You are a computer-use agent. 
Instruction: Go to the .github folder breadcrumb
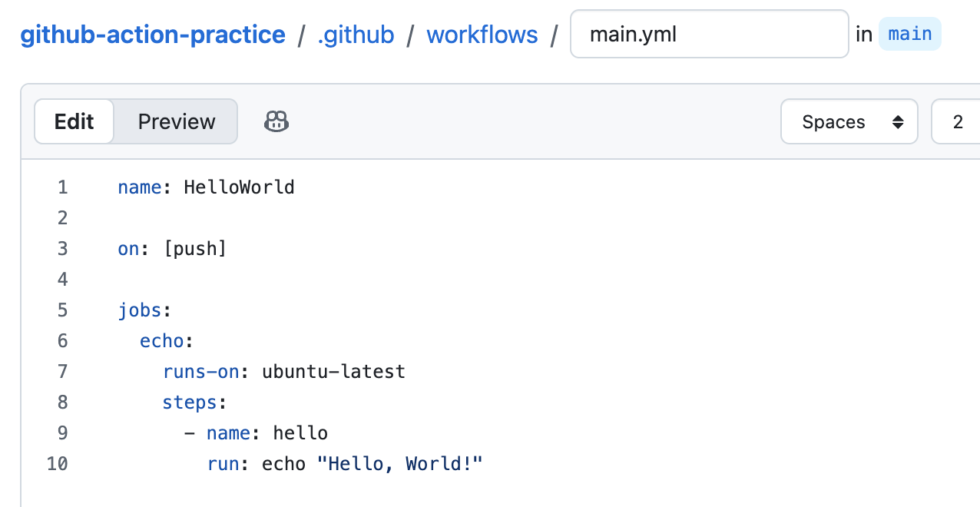click(356, 35)
